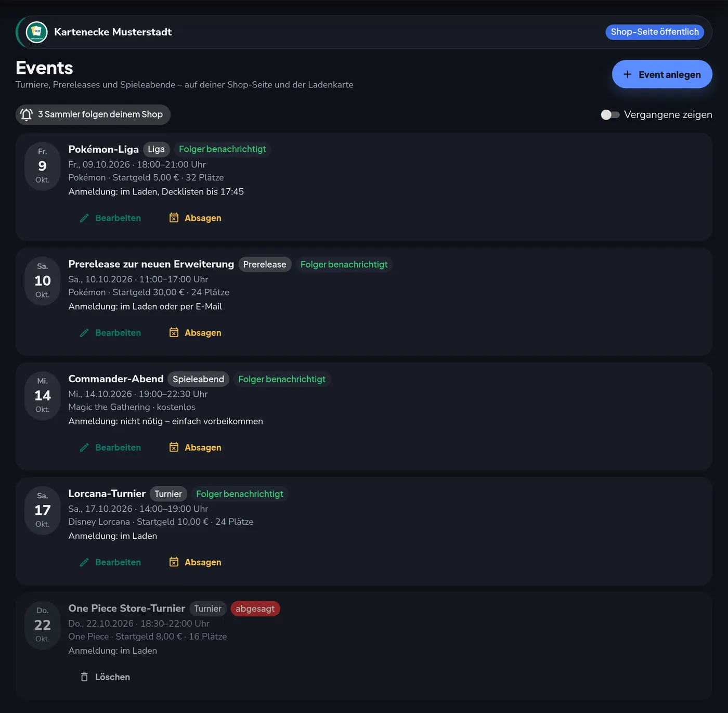Click pencil icon for Lorcana-Turnier
Image resolution: width=728 pixels, height=713 pixels.
point(84,562)
